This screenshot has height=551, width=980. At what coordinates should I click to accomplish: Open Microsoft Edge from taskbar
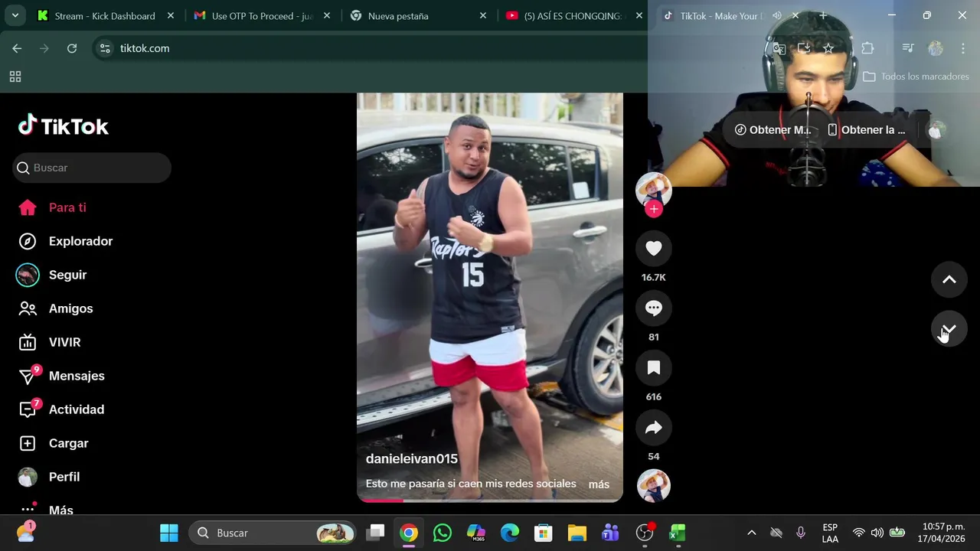[510, 533]
